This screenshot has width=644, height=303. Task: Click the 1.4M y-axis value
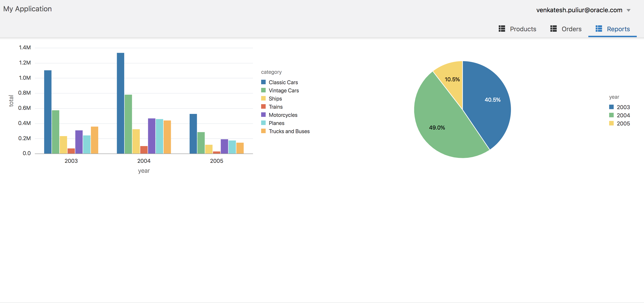25,48
